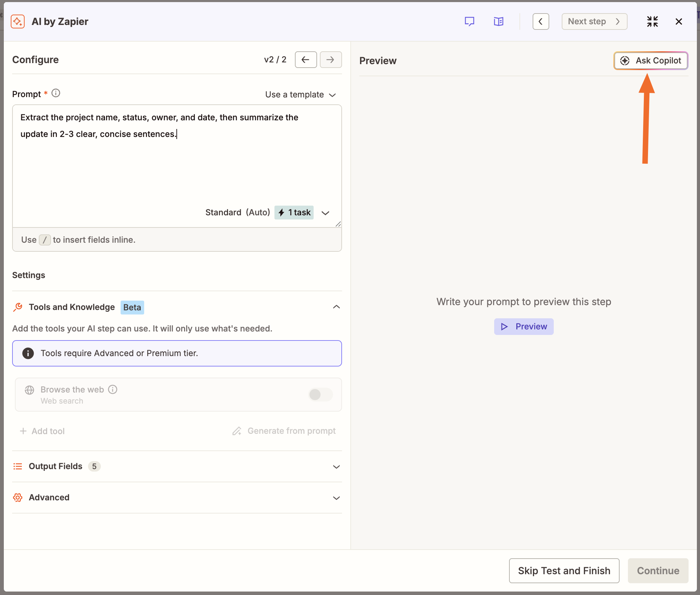Open the help docs book icon
The width and height of the screenshot is (700, 595).
[x=499, y=21]
